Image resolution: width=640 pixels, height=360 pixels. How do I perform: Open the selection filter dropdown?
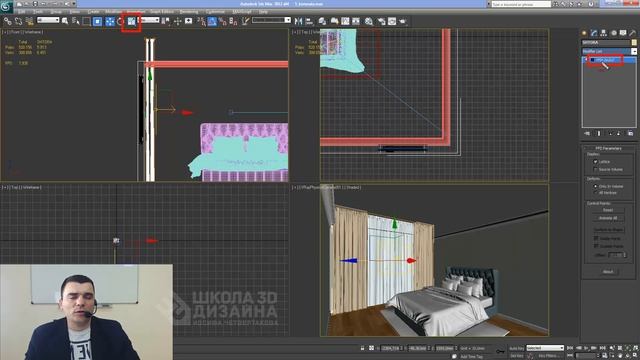[48, 20]
